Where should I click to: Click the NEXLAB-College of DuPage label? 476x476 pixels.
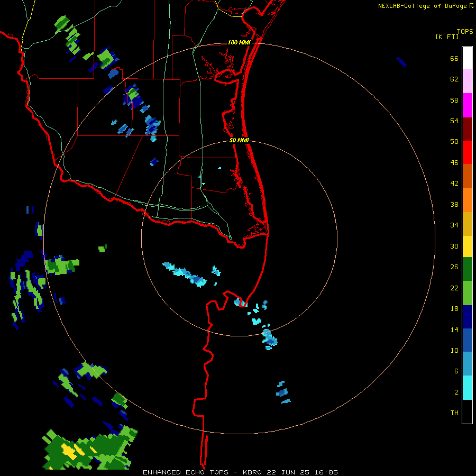[422, 6]
